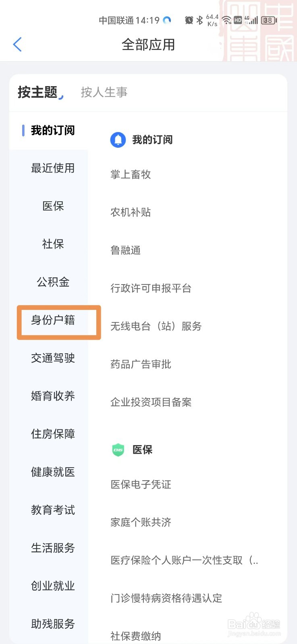Open 医保电子凭证 service
Image resolution: width=297 pixels, height=644 pixels.
141,484
